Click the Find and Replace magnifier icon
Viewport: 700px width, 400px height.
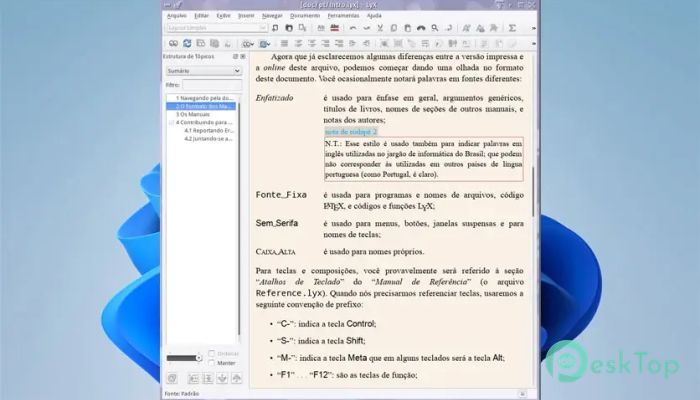434,28
